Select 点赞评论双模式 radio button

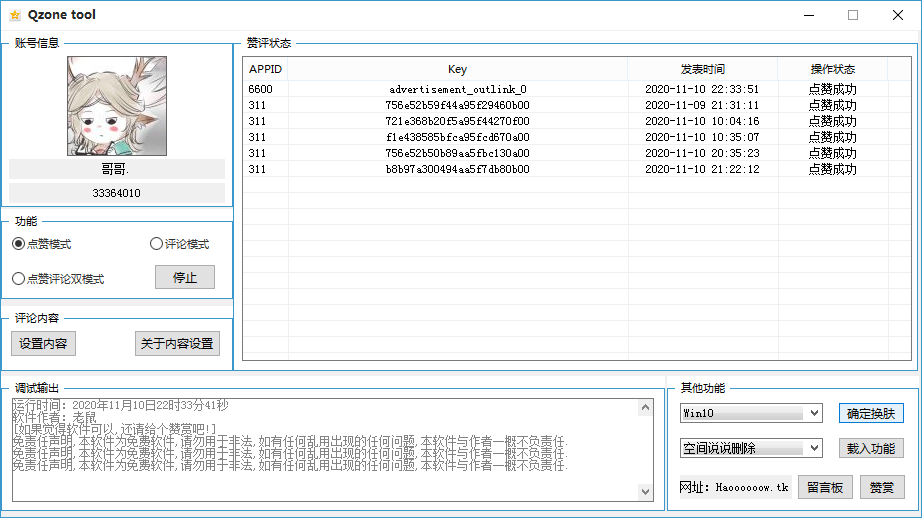(x=19, y=279)
